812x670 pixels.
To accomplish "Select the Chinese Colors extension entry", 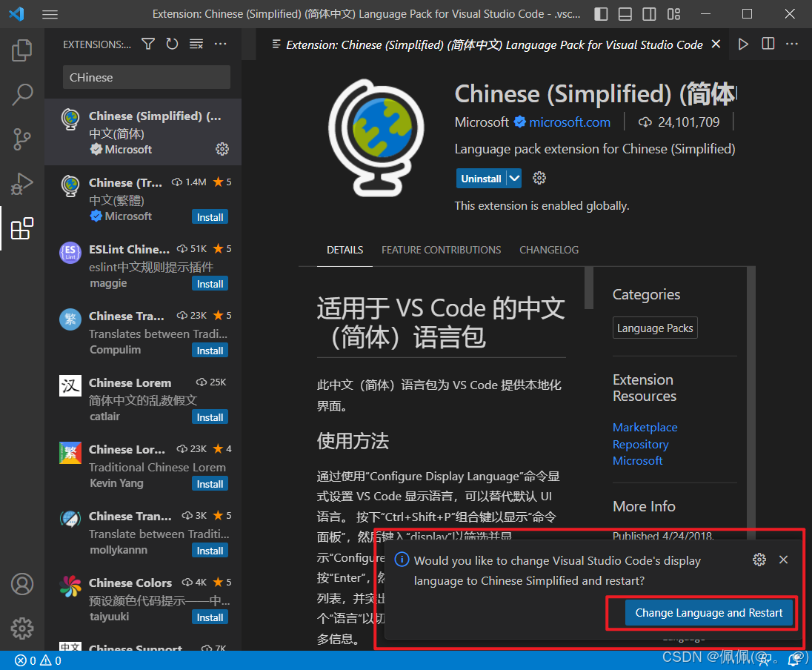I will tap(143, 600).
